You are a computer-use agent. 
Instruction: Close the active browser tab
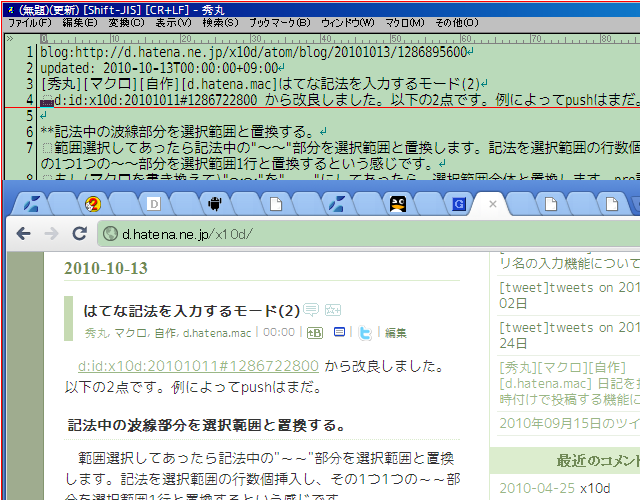click(492, 204)
